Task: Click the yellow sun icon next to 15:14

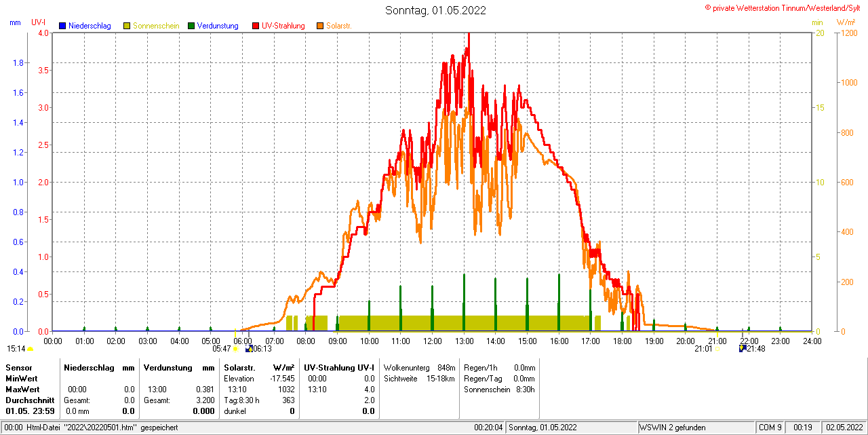Action: 30,349
